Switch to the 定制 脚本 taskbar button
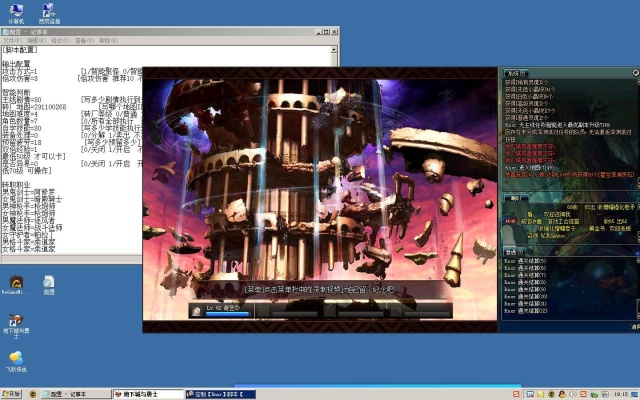640x400 pixels. tap(221, 394)
